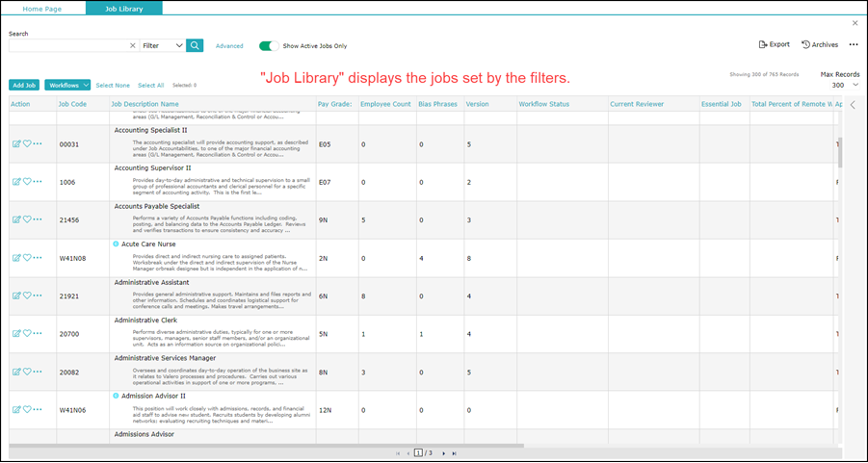Click inside the Search text field
The image size is (868, 463).
click(x=68, y=46)
